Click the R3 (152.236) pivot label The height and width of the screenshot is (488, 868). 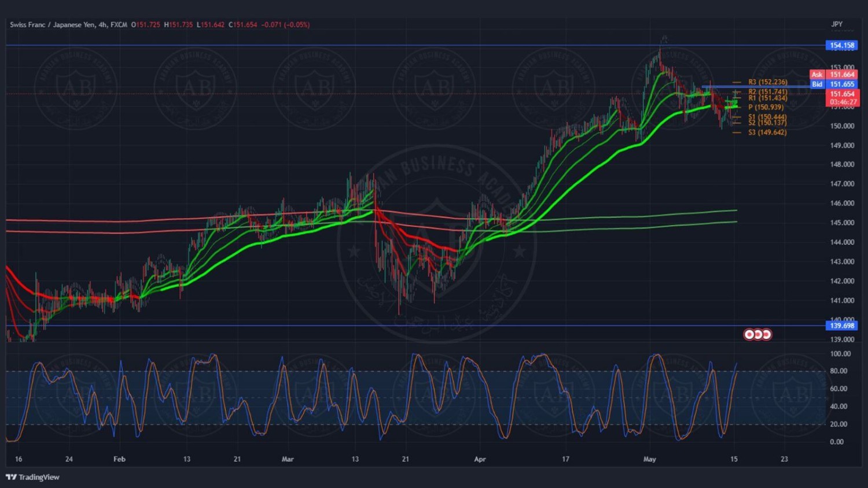tap(767, 82)
